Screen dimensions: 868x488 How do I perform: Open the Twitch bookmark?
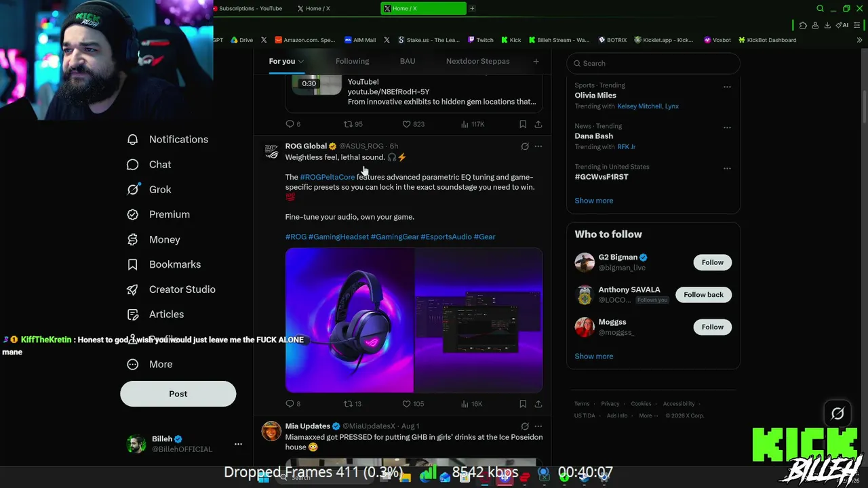pyautogui.click(x=481, y=40)
